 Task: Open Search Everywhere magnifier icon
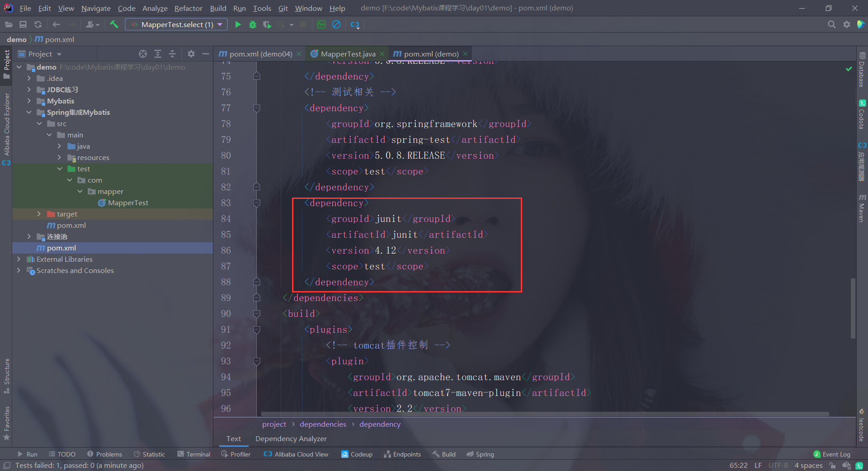click(831, 24)
